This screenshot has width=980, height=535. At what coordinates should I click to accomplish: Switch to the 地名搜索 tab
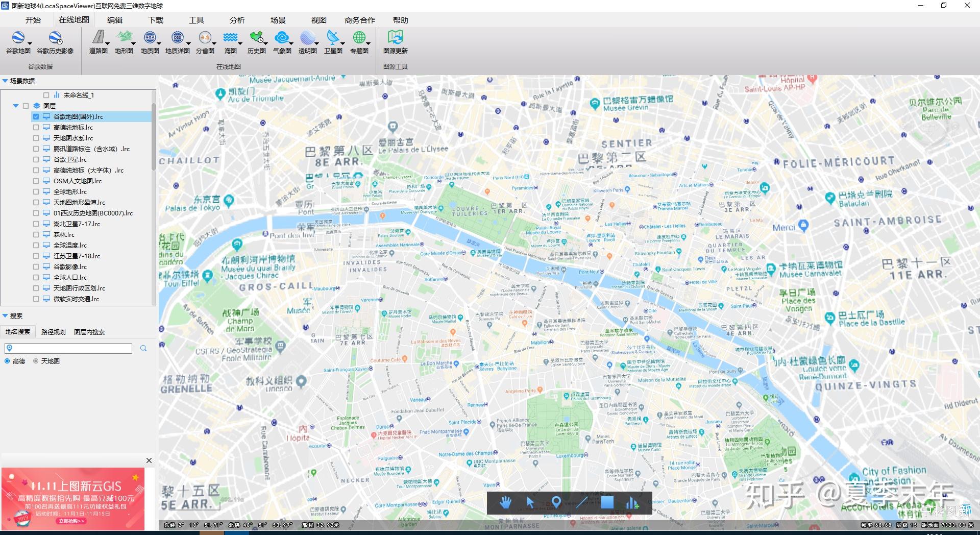[18, 332]
